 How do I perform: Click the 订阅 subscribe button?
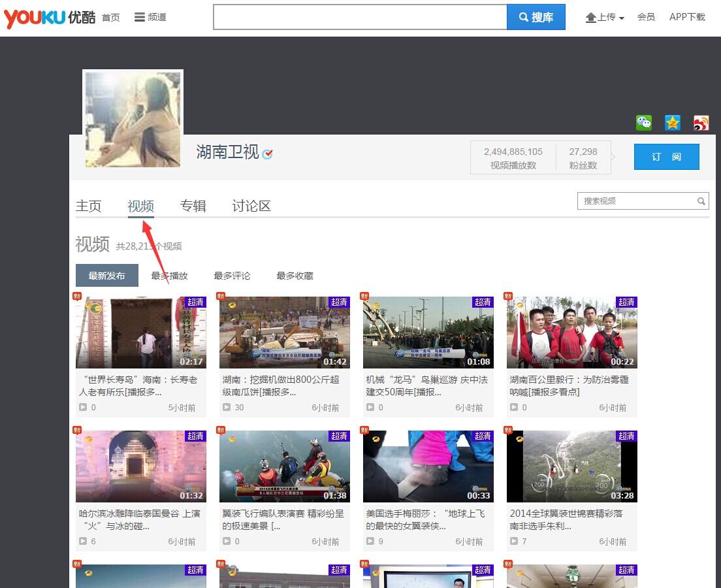coord(666,157)
